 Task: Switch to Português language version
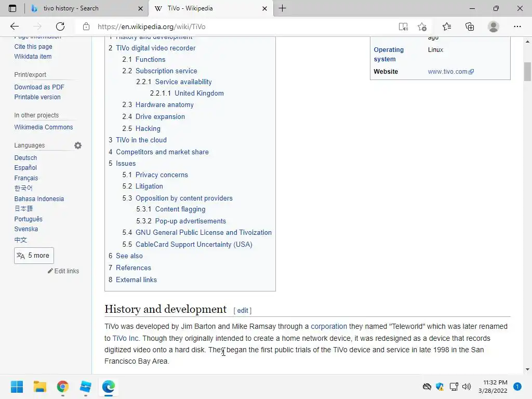[x=28, y=219]
